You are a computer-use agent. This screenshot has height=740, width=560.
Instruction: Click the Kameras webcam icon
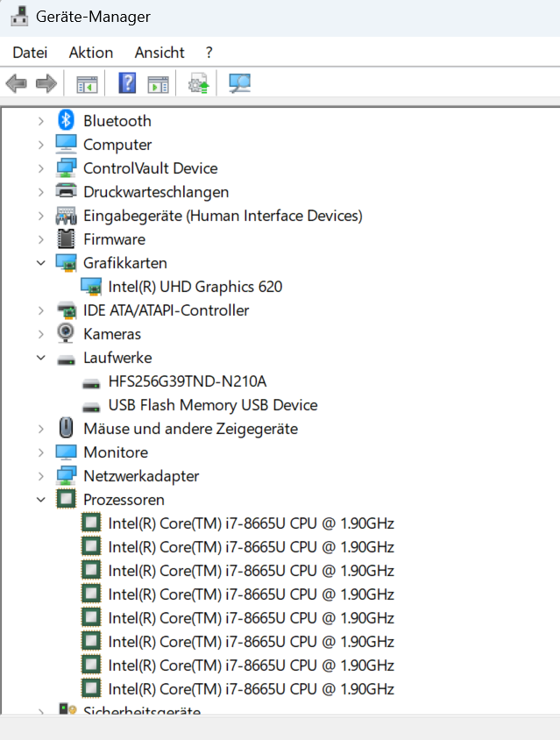click(66, 333)
